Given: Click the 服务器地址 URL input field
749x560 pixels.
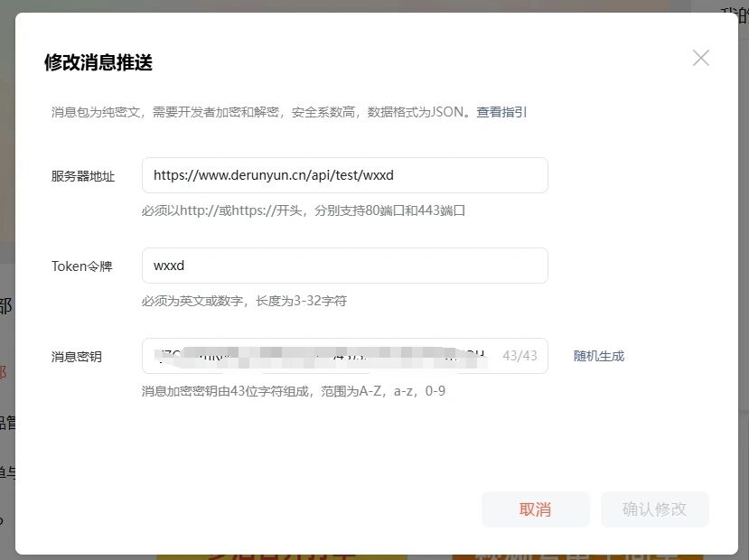Looking at the screenshot, I should 345,175.
